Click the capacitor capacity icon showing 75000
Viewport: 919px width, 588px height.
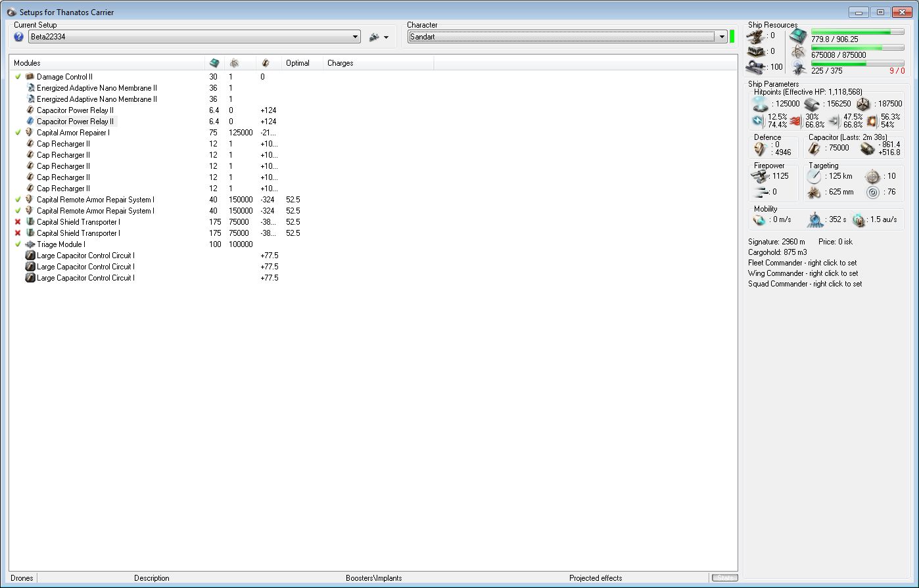814,148
